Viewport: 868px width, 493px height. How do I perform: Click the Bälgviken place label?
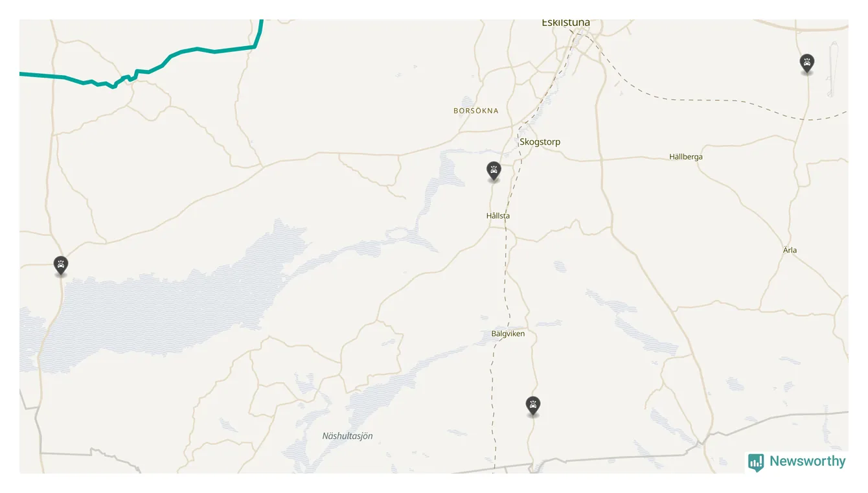pyautogui.click(x=508, y=334)
